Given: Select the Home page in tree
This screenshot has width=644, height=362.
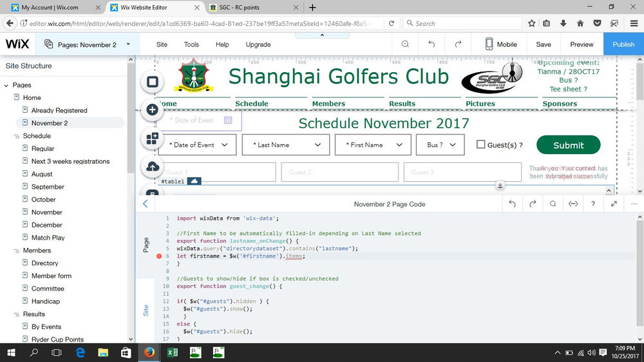Looking at the screenshot, I should point(32,97).
